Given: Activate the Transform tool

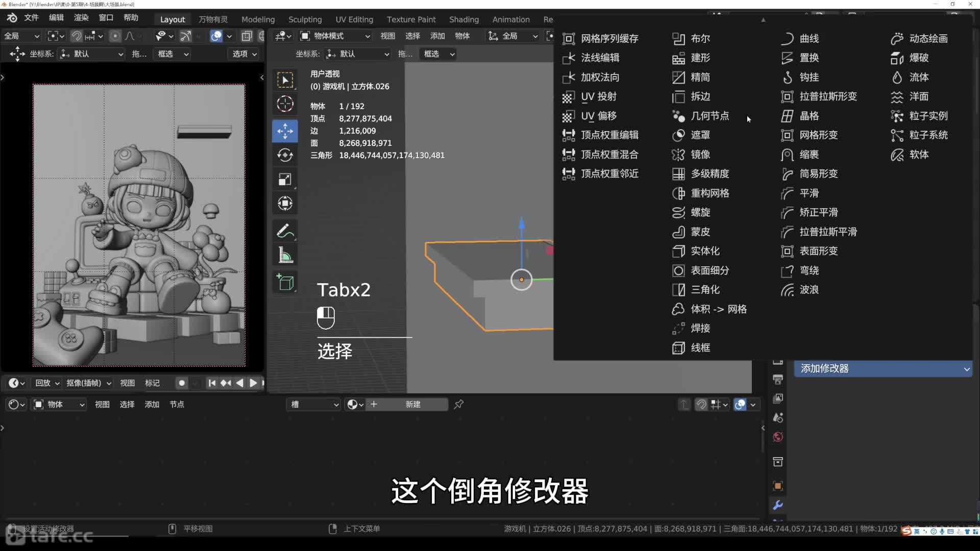Looking at the screenshot, I should click(x=285, y=203).
